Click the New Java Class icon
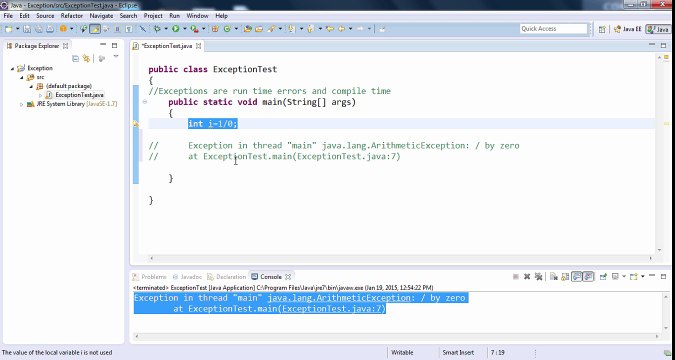The width and height of the screenshot is (675, 360). tap(227, 29)
